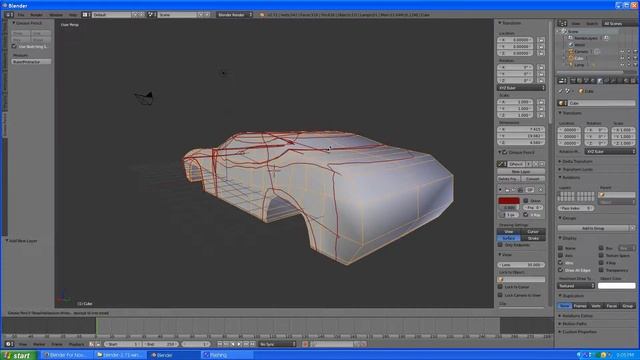The height and width of the screenshot is (360, 640).
Task: Select the Stroke drawing setting
Action: pos(533,238)
